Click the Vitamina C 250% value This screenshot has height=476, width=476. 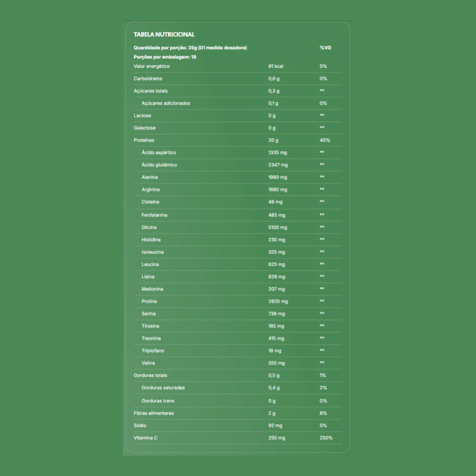[326, 438]
